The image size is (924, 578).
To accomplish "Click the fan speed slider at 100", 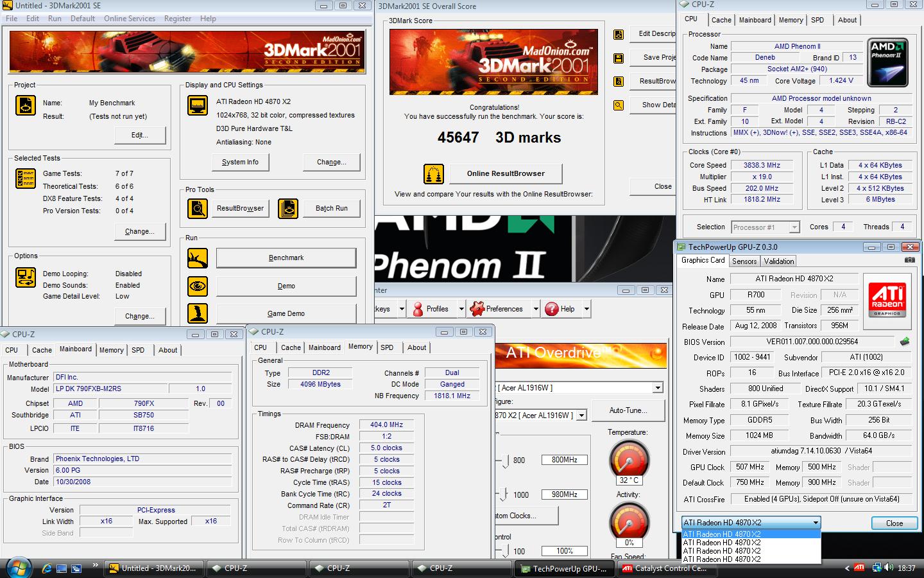I will click(504, 551).
